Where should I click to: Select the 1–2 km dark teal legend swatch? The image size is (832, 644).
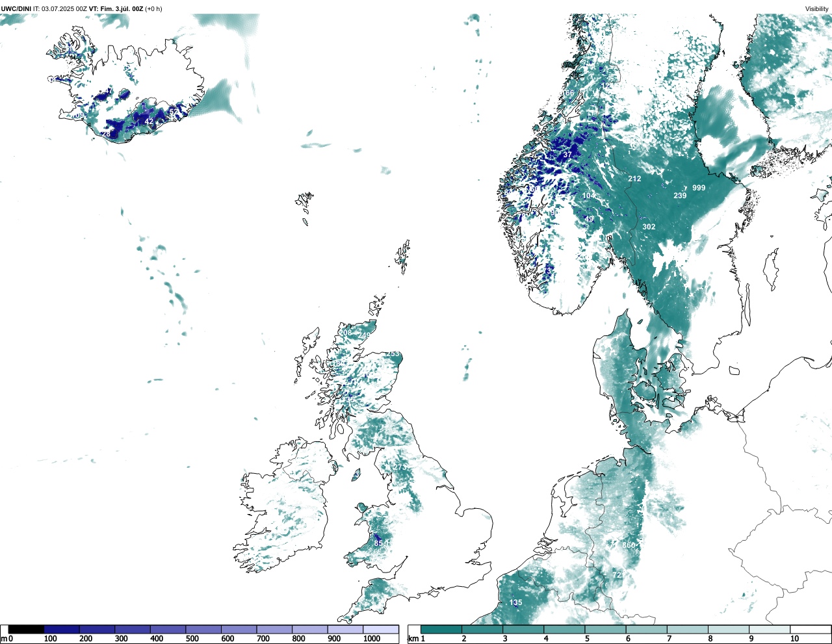coord(441,630)
